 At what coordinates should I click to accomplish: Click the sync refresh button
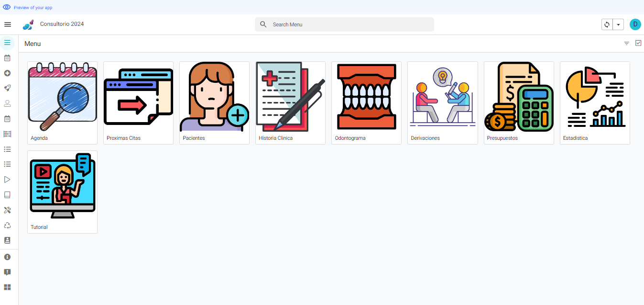(607, 24)
